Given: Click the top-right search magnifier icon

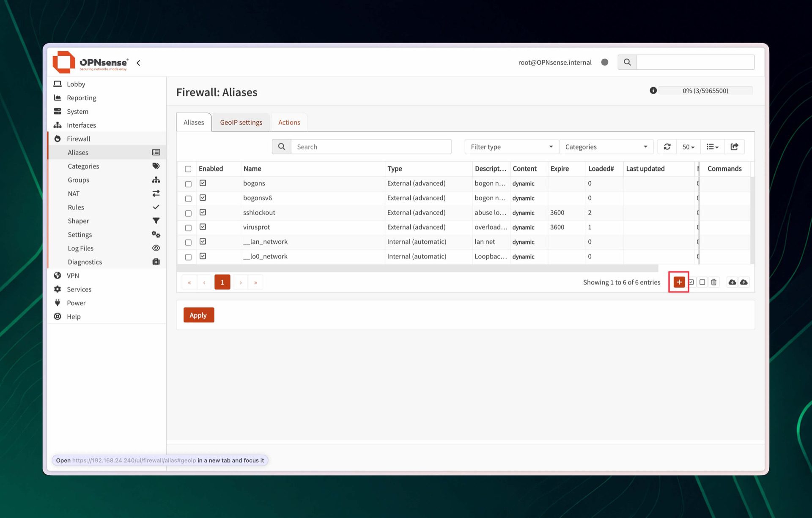Looking at the screenshot, I should (x=627, y=62).
